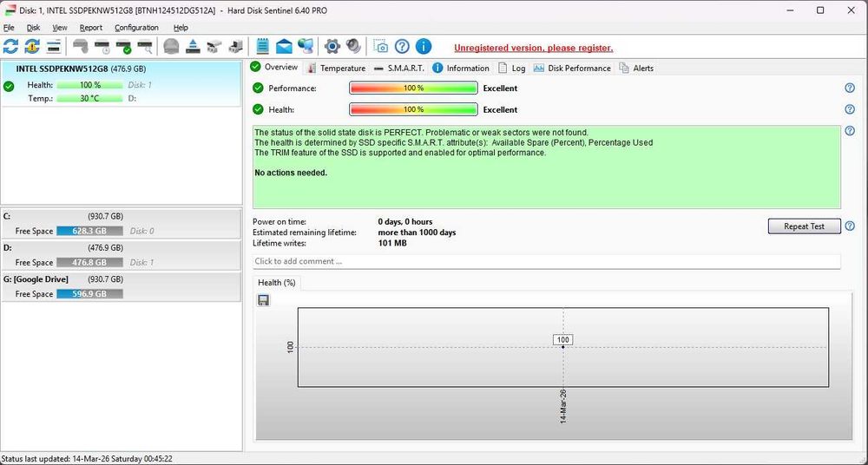Open the Disk menu
The image size is (868, 465).
click(33, 28)
